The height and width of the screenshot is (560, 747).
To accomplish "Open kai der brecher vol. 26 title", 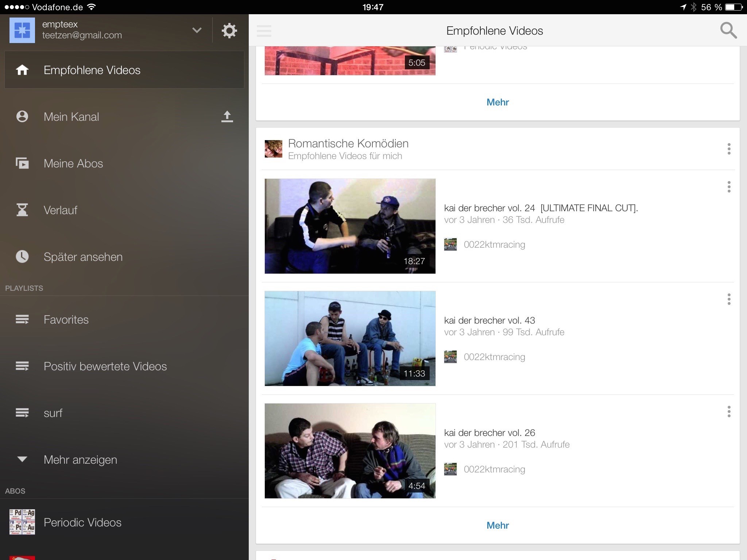I will [x=489, y=433].
